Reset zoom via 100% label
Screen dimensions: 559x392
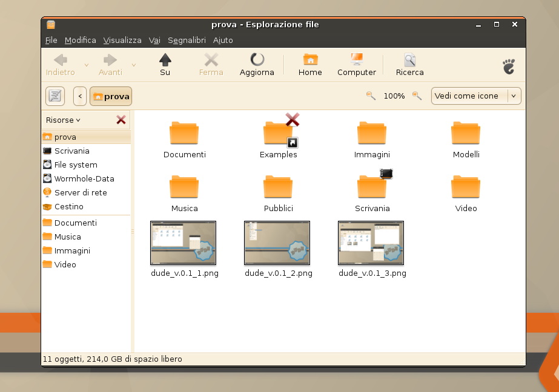[394, 96]
